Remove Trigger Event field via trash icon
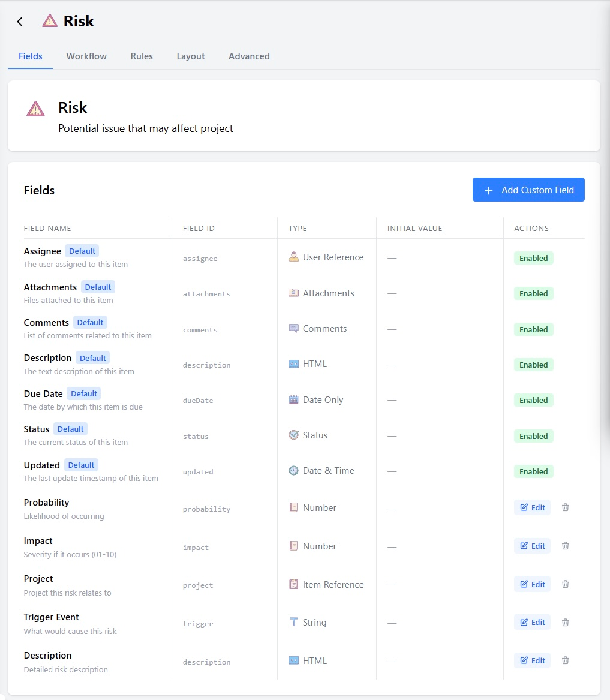The image size is (610, 700). (x=566, y=622)
